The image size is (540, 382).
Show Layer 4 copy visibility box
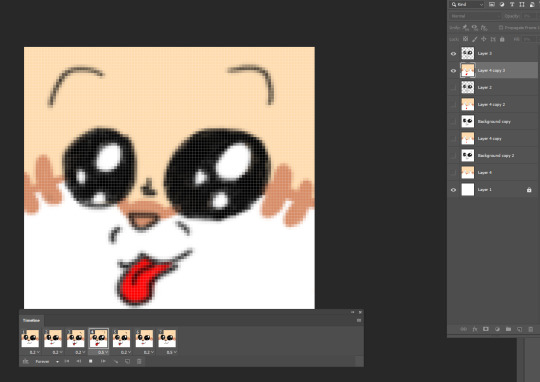pos(453,138)
